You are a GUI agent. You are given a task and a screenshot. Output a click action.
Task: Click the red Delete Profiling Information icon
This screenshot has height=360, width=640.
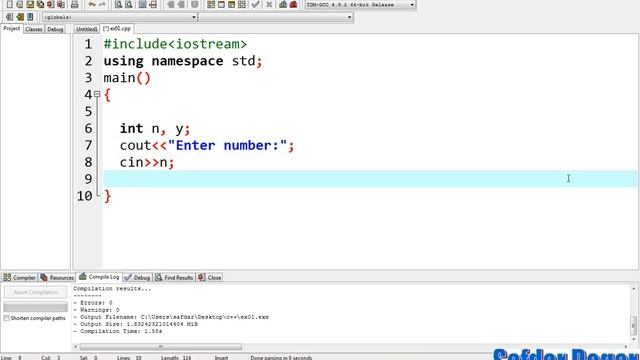(293, 4)
